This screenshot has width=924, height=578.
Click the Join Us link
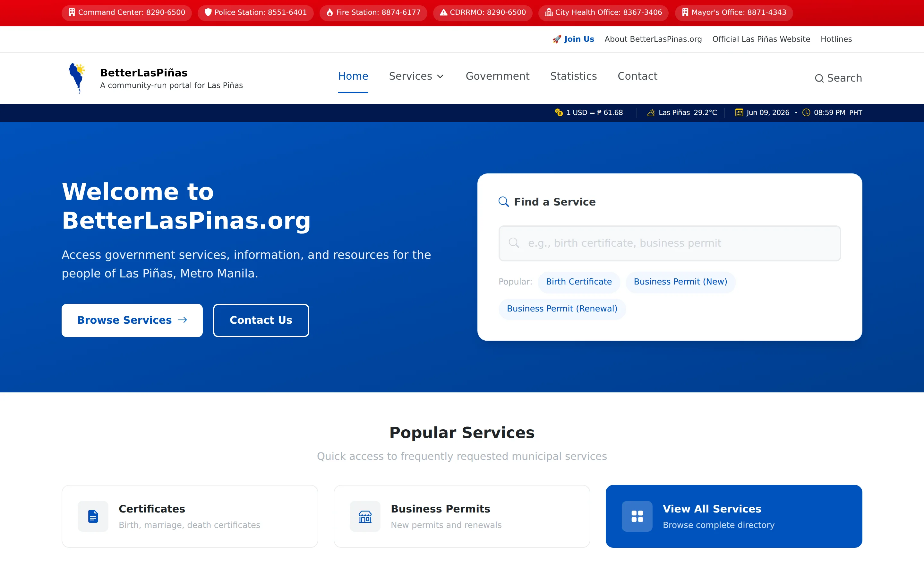[x=573, y=39]
